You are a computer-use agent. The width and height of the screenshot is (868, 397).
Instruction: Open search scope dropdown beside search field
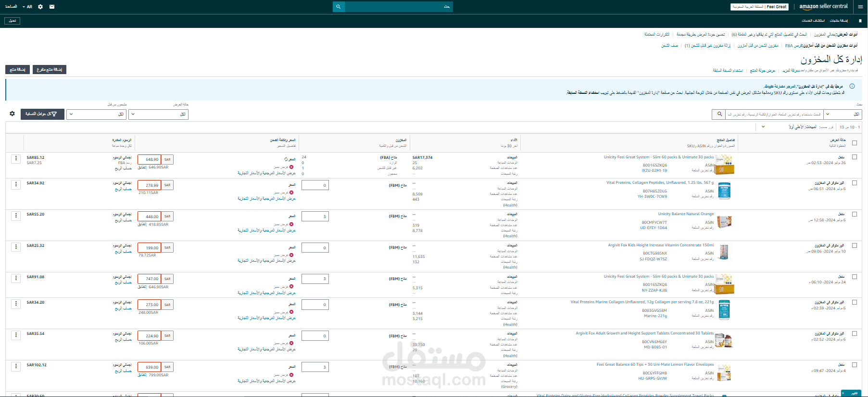(x=843, y=114)
